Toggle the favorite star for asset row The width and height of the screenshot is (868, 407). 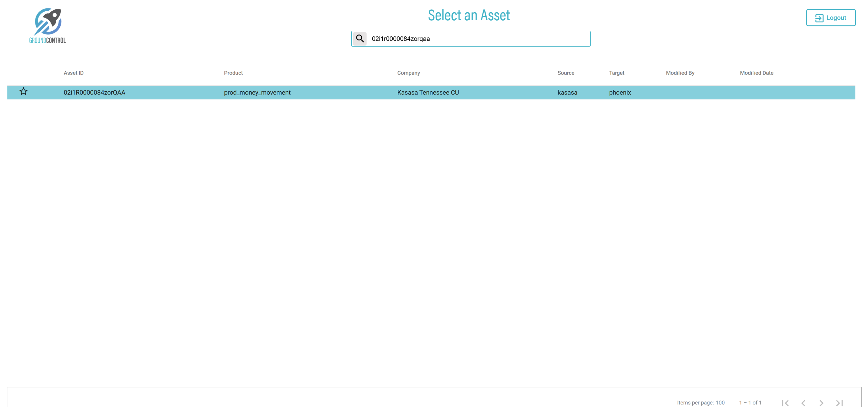click(x=23, y=92)
